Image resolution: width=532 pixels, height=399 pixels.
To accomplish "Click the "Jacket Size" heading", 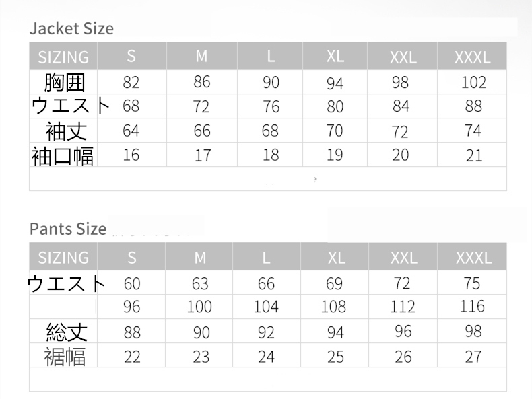I will [x=71, y=28].
